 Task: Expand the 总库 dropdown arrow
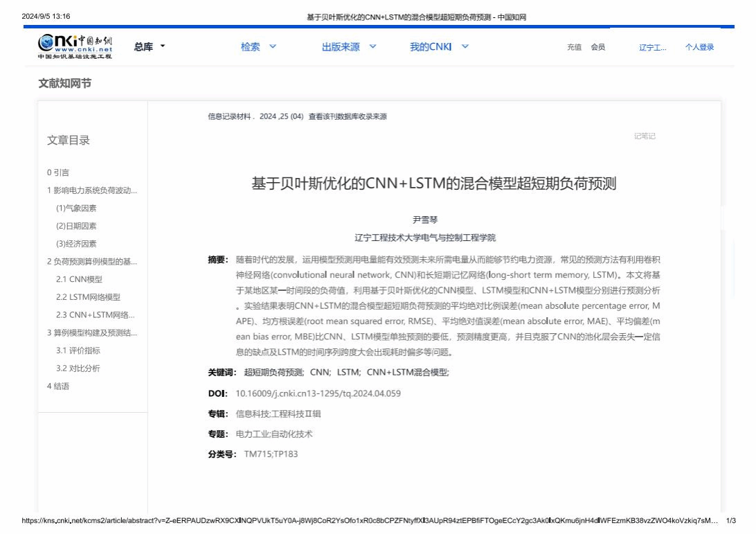163,46
